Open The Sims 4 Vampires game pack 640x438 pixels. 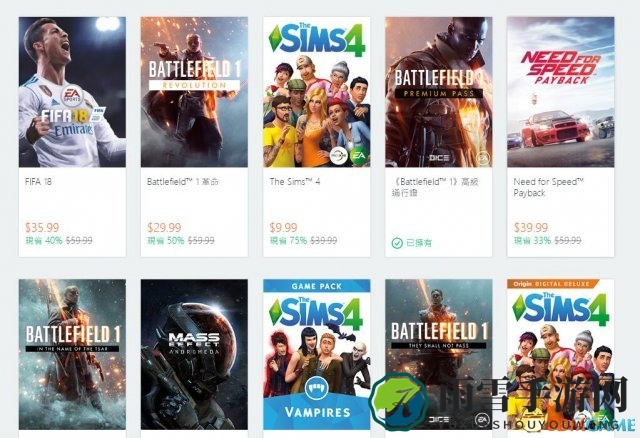(x=317, y=354)
